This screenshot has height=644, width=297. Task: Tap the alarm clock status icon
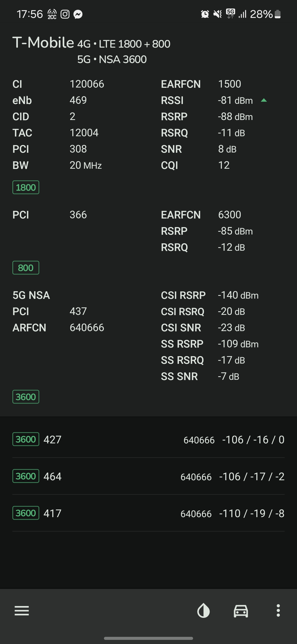pyautogui.click(x=205, y=14)
